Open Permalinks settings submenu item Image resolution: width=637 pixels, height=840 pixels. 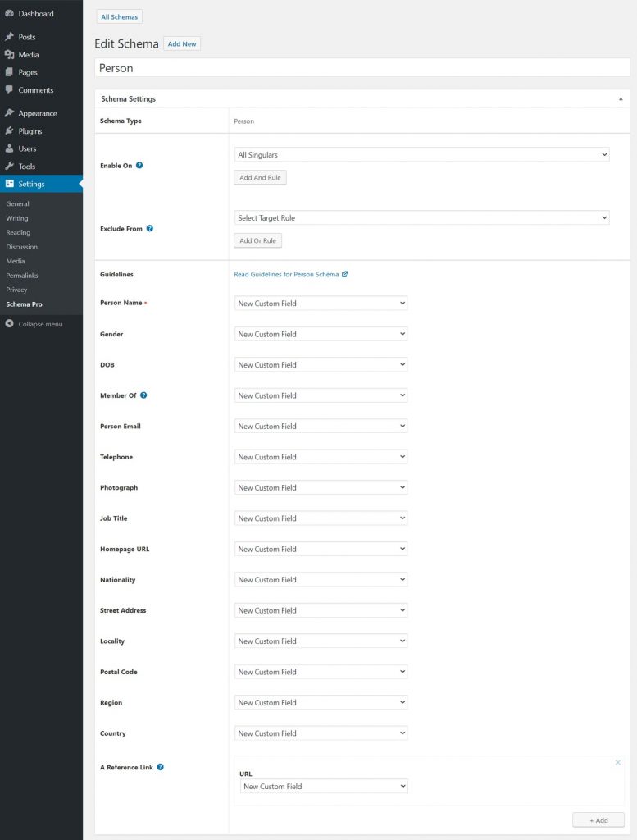pyautogui.click(x=22, y=276)
